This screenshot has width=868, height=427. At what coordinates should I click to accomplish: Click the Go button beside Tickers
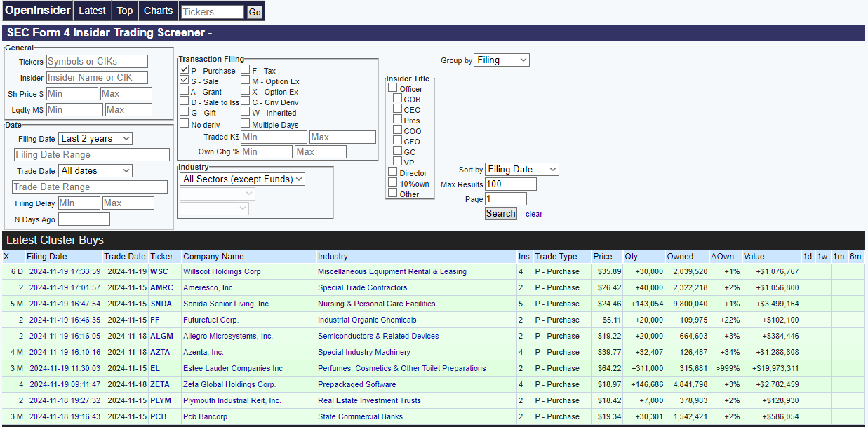click(255, 12)
